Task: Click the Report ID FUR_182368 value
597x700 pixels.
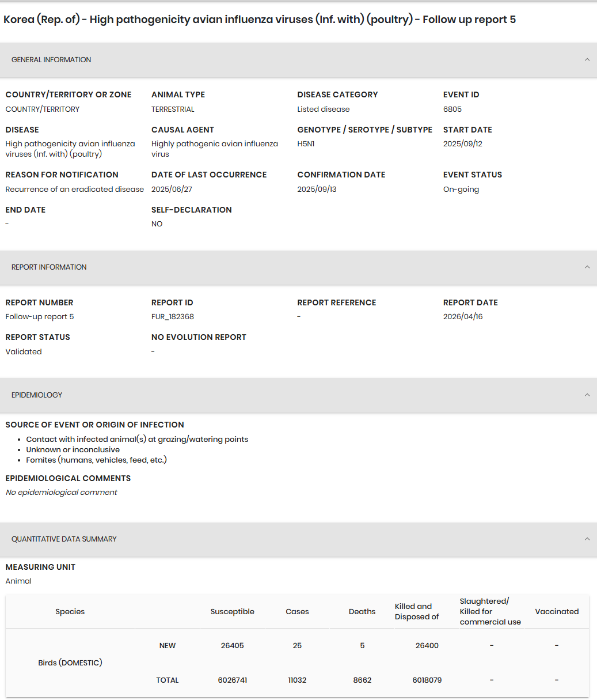Action: (x=173, y=317)
